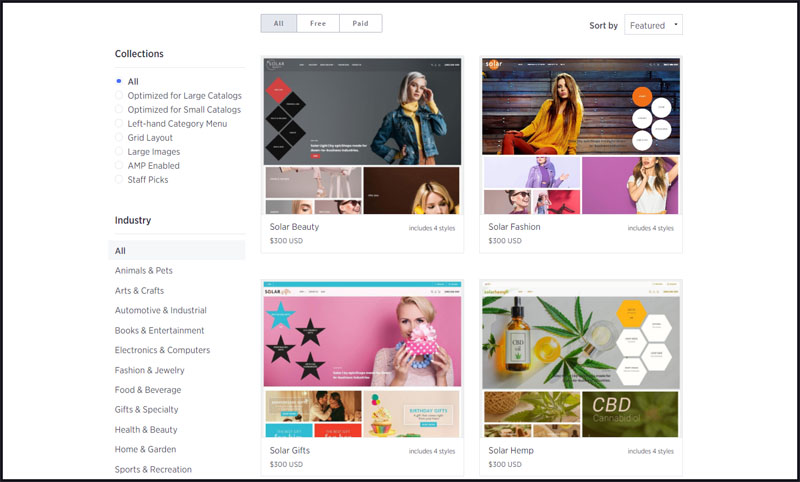
Task: Select the All industry filter
Action: point(121,251)
